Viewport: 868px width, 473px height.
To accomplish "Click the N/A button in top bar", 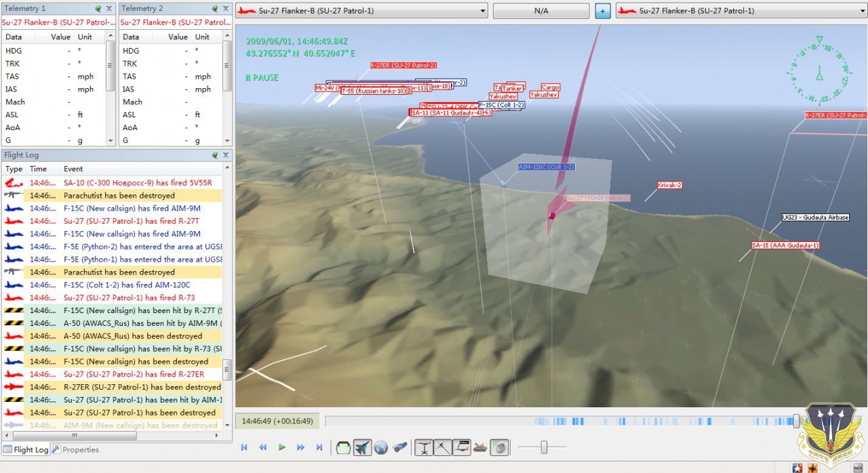I will [540, 11].
